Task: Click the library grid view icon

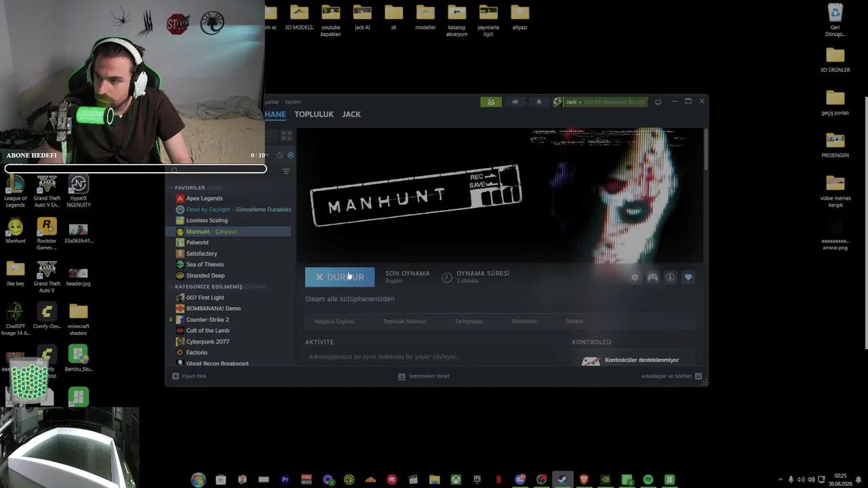Action: coord(286,136)
